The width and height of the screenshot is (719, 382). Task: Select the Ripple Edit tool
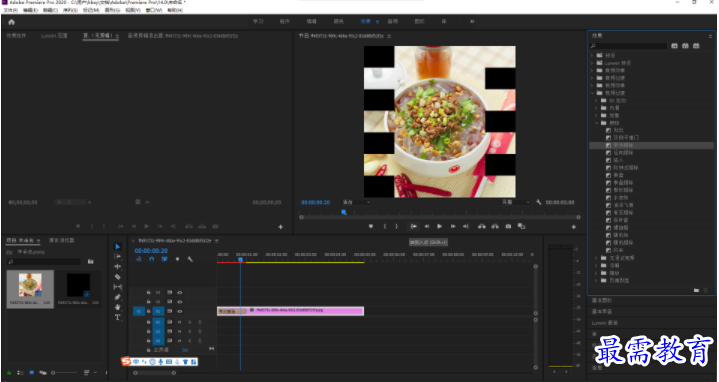point(118,266)
